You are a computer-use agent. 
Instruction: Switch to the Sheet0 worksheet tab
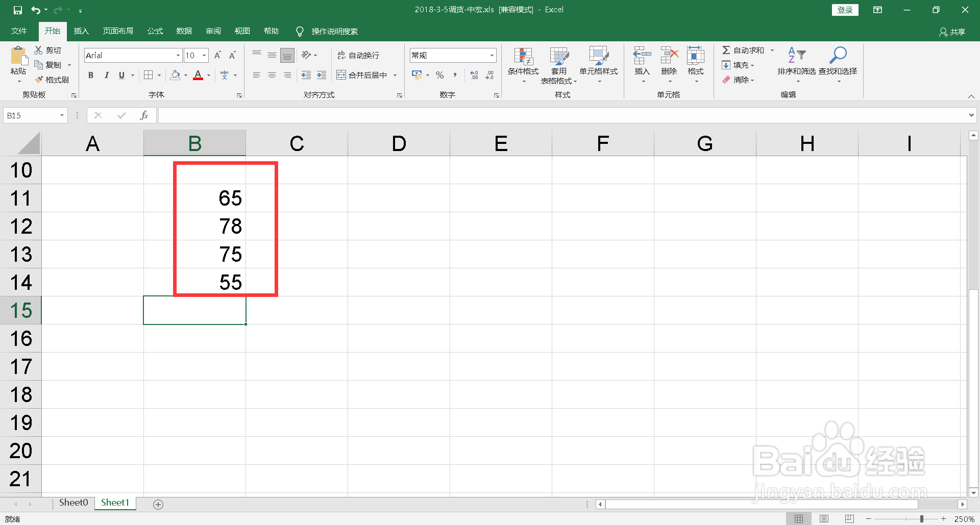click(73, 503)
